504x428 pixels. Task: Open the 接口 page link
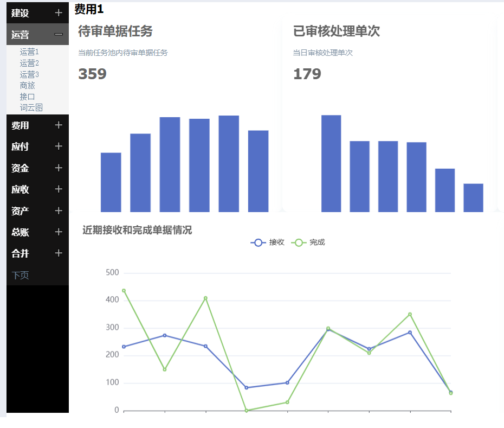[x=28, y=97]
